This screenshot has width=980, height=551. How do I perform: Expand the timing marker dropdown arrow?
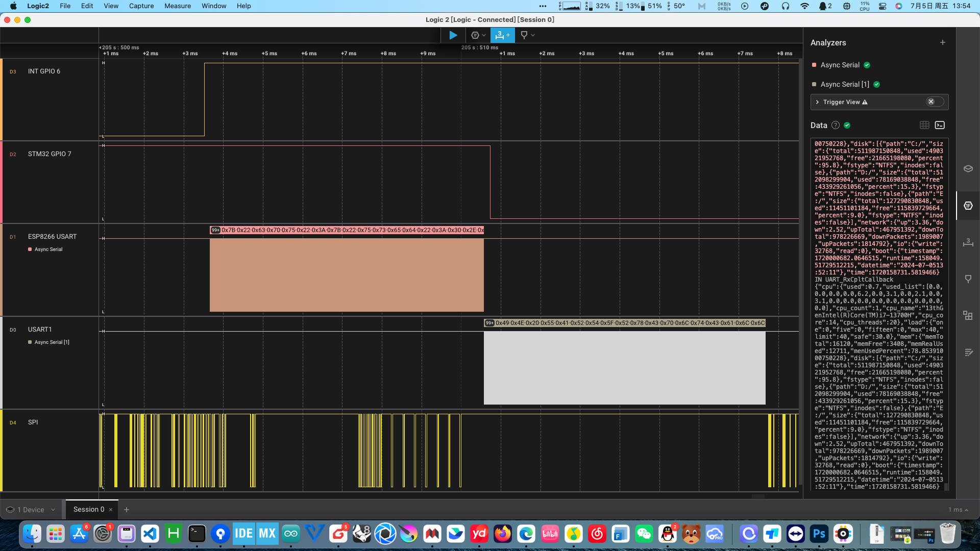[x=533, y=35]
